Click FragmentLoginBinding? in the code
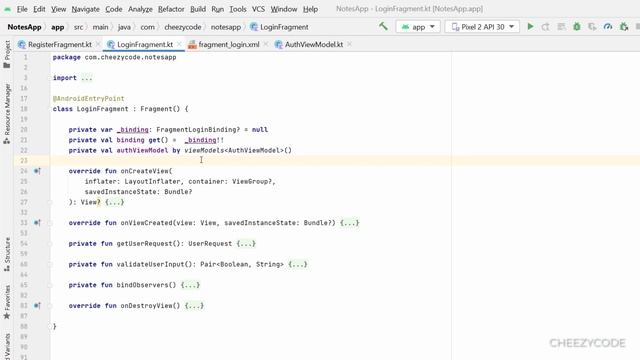Viewport: 640px width, 360px height. pyautogui.click(x=198, y=130)
